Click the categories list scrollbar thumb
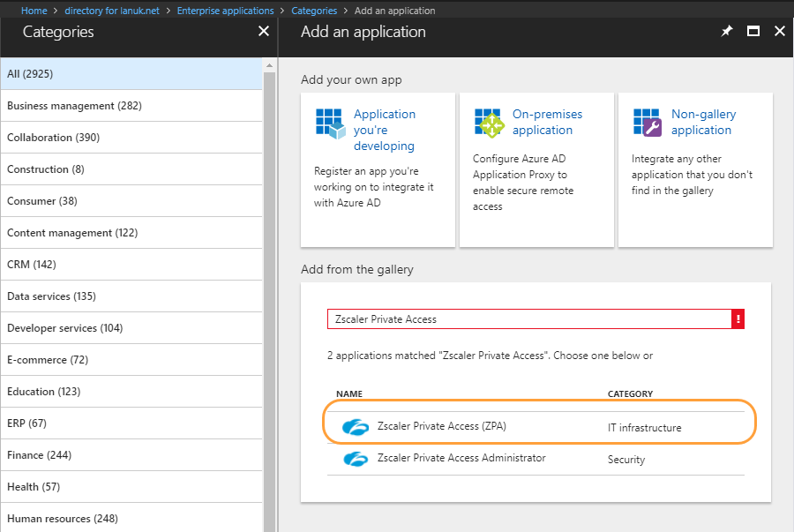The height and width of the screenshot is (532, 794). pos(269,302)
